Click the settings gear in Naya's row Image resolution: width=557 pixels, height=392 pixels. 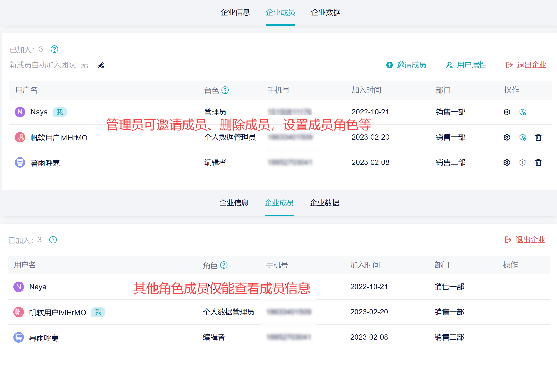506,112
